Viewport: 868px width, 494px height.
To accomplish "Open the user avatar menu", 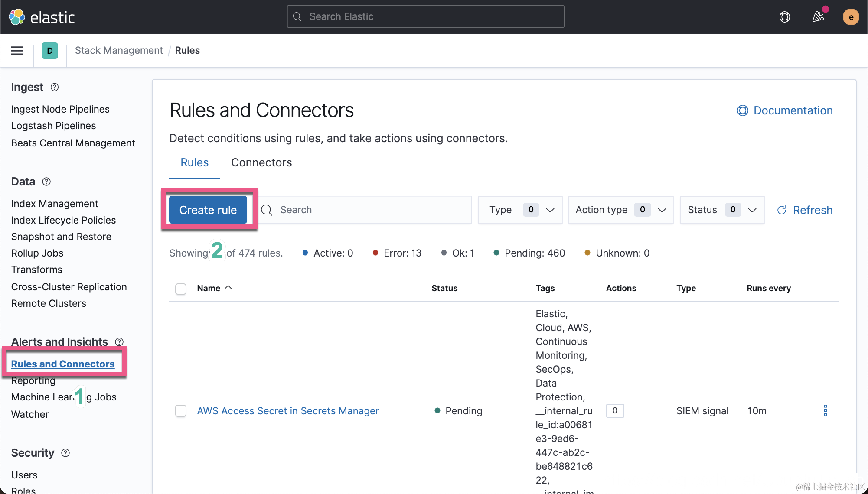I will pyautogui.click(x=851, y=17).
